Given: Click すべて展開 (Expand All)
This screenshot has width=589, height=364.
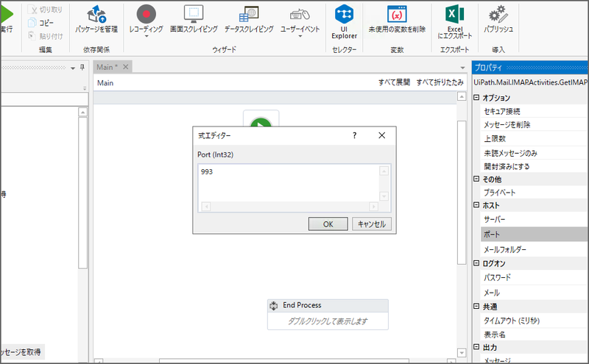Looking at the screenshot, I should coord(394,82).
